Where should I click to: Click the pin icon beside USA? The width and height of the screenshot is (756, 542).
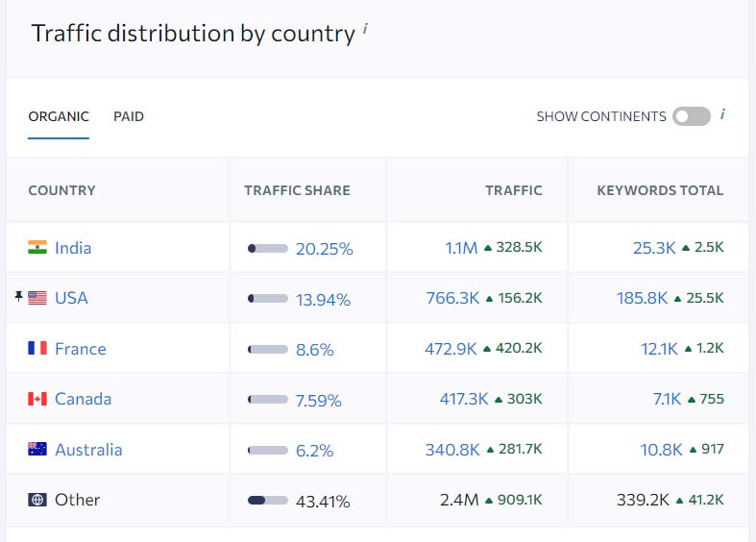[18, 296]
